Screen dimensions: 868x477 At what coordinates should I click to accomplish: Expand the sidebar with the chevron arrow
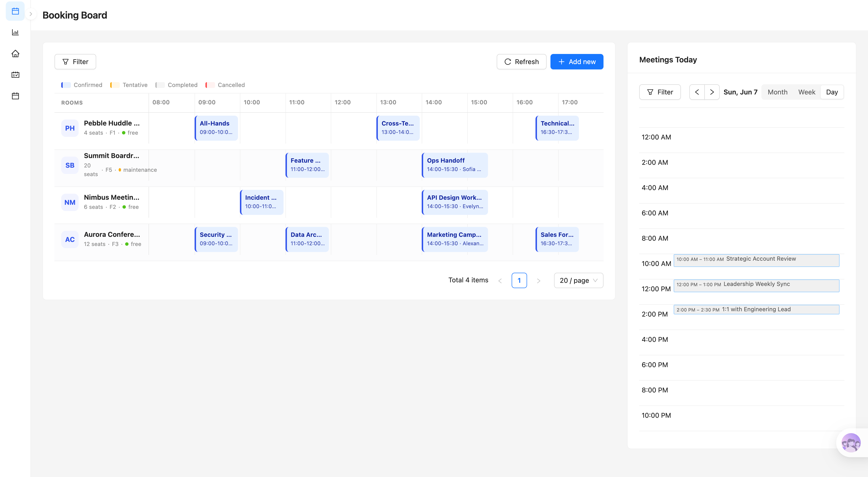[31, 14]
